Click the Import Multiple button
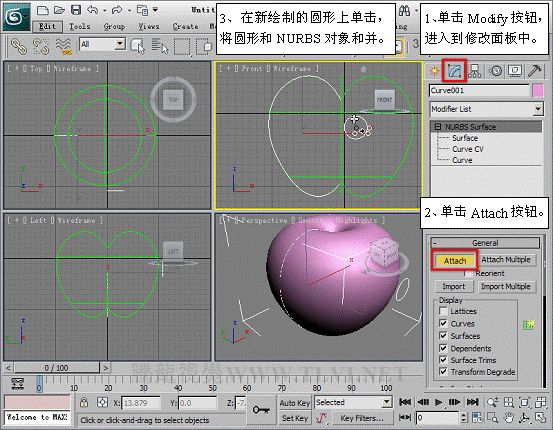This screenshot has height=430, width=553. [x=506, y=286]
